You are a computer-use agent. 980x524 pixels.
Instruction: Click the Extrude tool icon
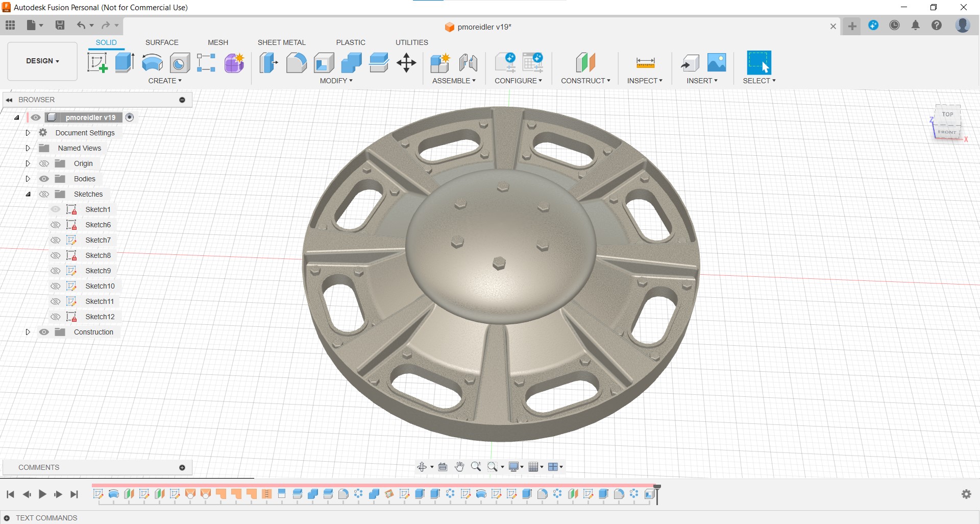(125, 63)
